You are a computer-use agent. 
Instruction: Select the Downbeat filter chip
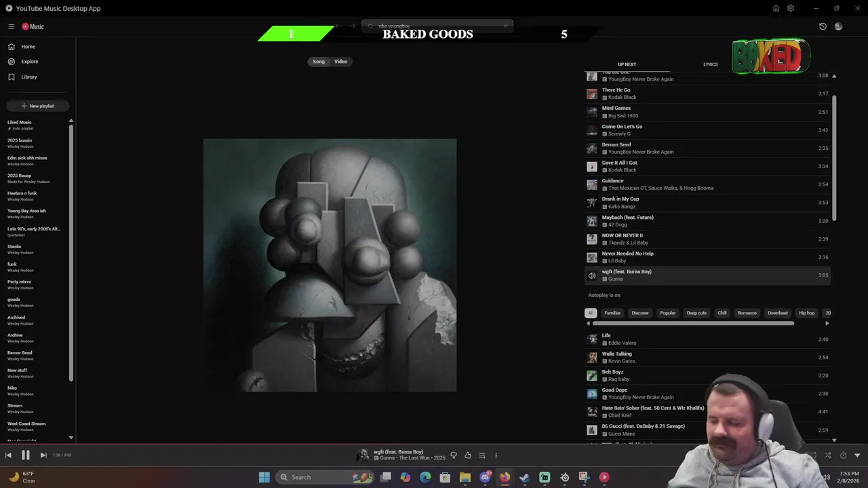(x=778, y=313)
